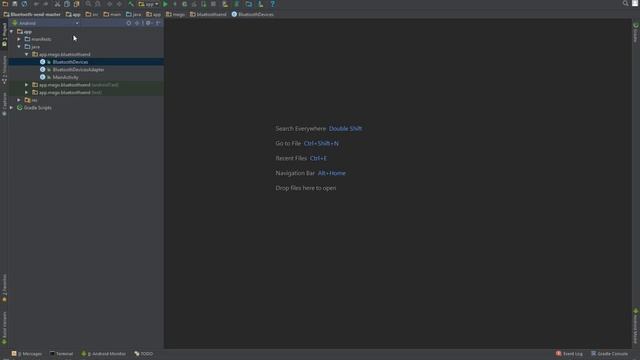
Task: Toggle the Favorites side tab
Action: pos(4,288)
